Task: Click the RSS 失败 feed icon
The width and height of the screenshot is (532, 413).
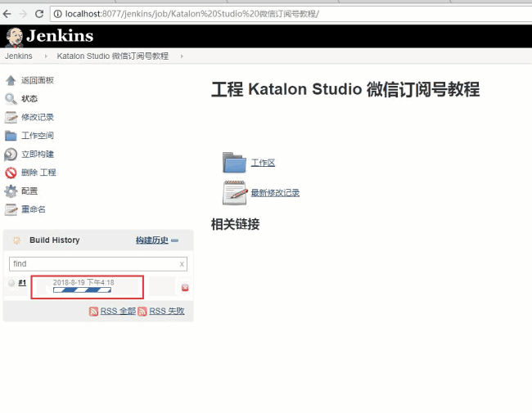Action: (142, 312)
